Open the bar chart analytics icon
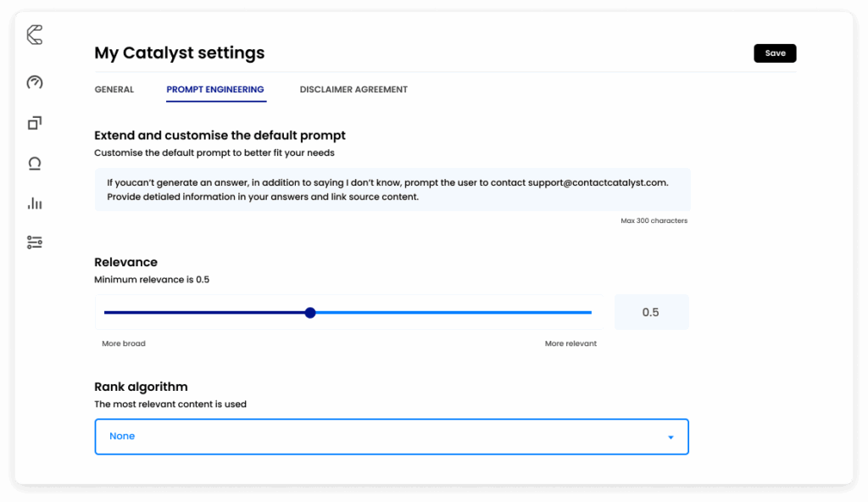This screenshot has width=868, height=502. pyautogui.click(x=35, y=204)
